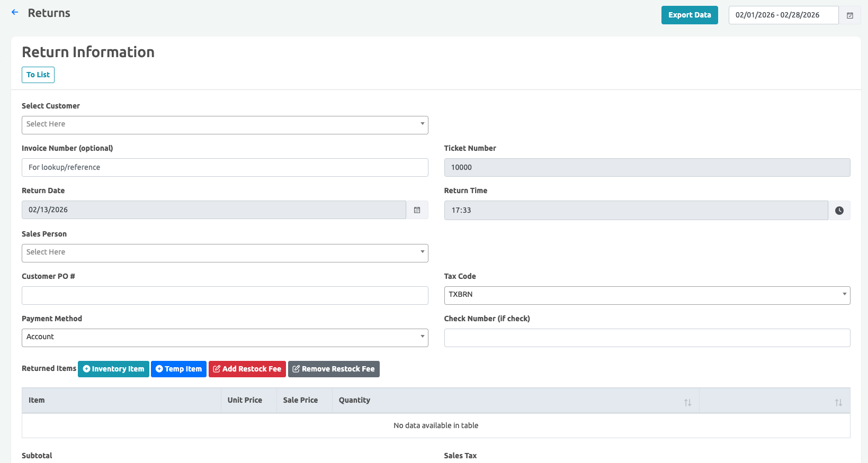Expand the Select Customer dropdown
This screenshot has height=463, width=868.
tap(225, 125)
